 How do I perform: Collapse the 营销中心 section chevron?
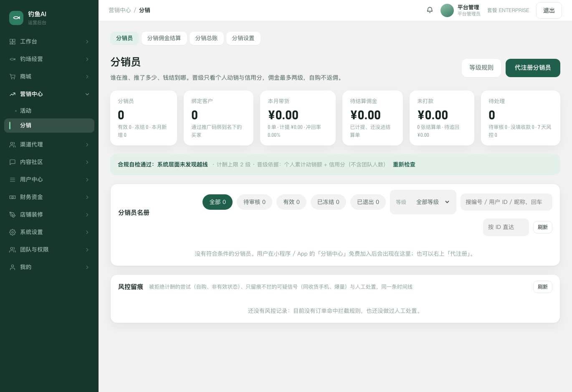tap(87, 94)
